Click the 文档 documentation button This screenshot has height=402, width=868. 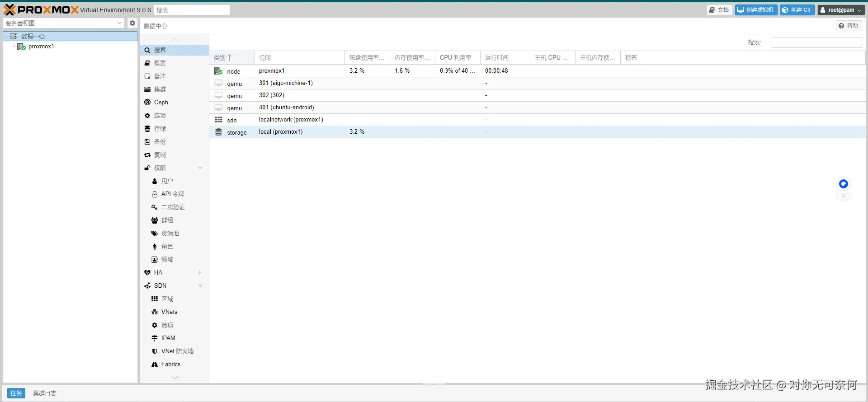pyautogui.click(x=719, y=10)
